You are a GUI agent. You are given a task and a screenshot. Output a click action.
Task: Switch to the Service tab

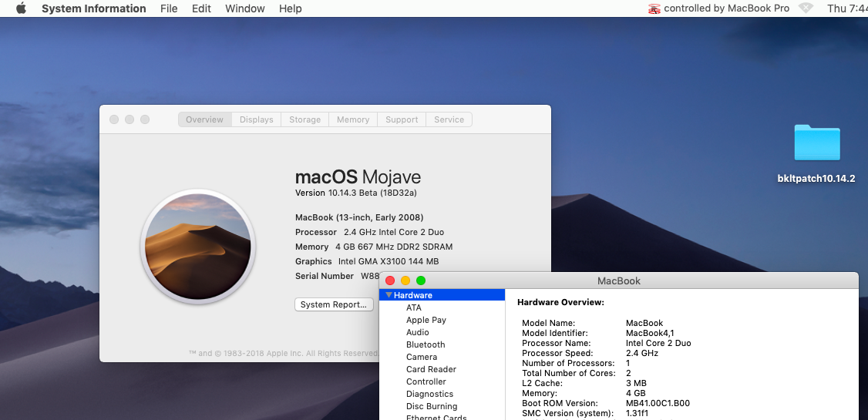pyautogui.click(x=449, y=119)
